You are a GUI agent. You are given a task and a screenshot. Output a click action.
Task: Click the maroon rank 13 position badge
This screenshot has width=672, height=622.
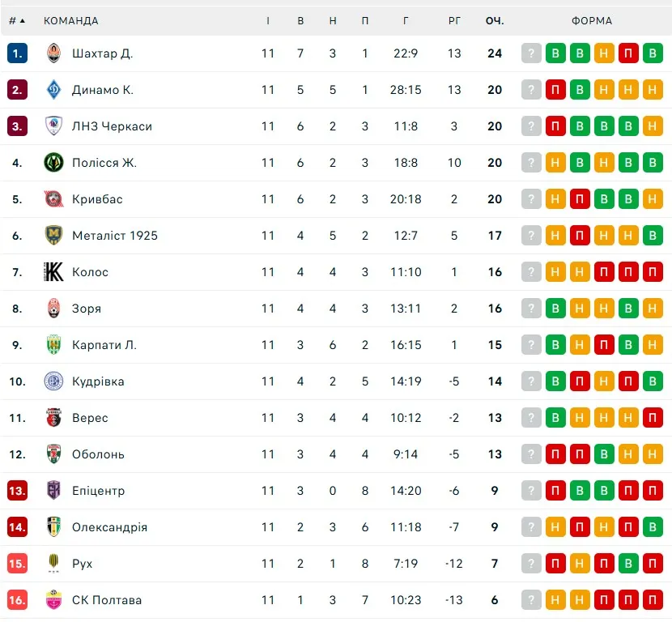pyautogui.click(x=17, y=491)
